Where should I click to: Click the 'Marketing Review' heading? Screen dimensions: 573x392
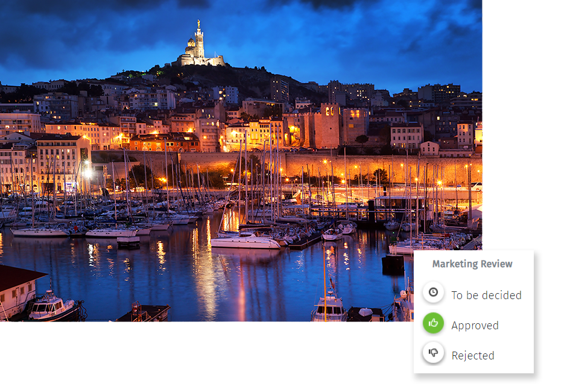coord(472,264)
